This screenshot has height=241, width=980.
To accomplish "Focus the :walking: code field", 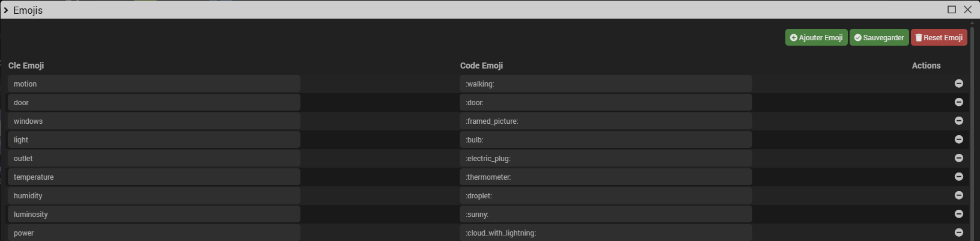I will (x=606, y=84).
